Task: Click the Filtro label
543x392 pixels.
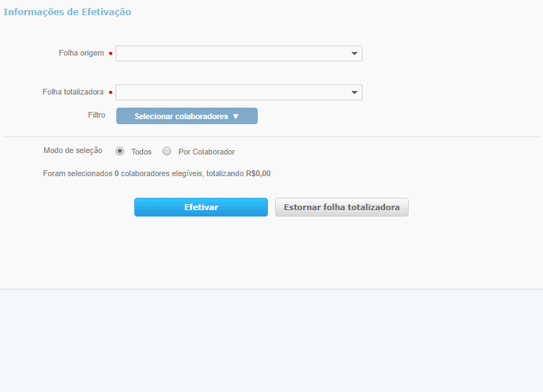Action: [x=96, y=116]
